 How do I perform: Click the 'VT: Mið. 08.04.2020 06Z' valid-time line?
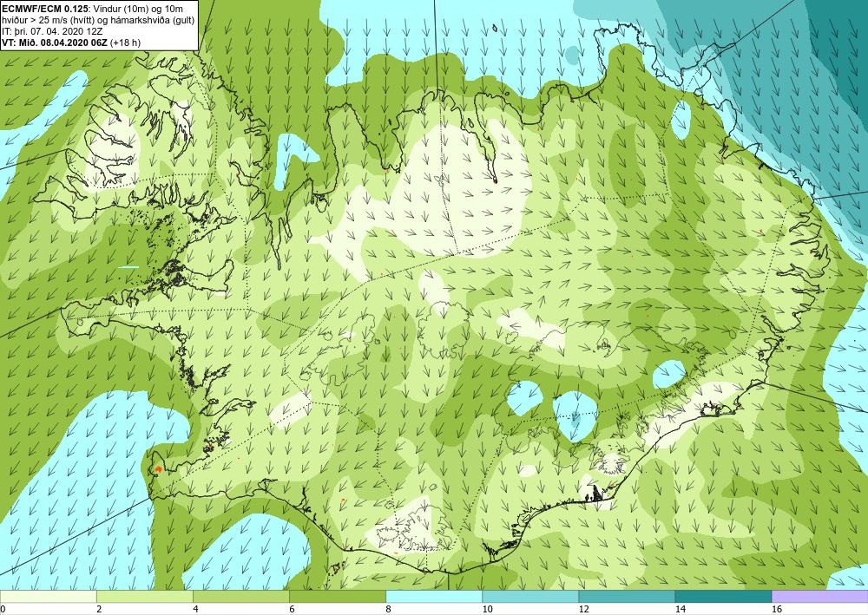(x=56, y=43)
